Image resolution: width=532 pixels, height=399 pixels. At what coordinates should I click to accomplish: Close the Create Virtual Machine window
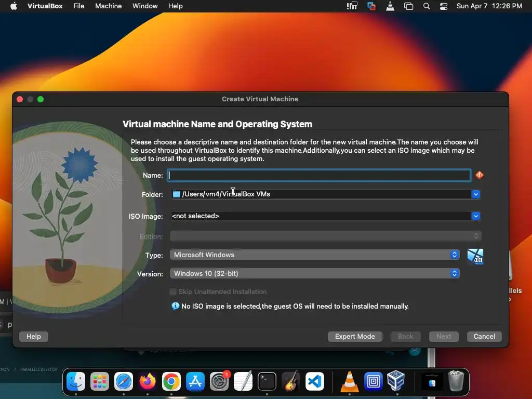pos(20,99)
